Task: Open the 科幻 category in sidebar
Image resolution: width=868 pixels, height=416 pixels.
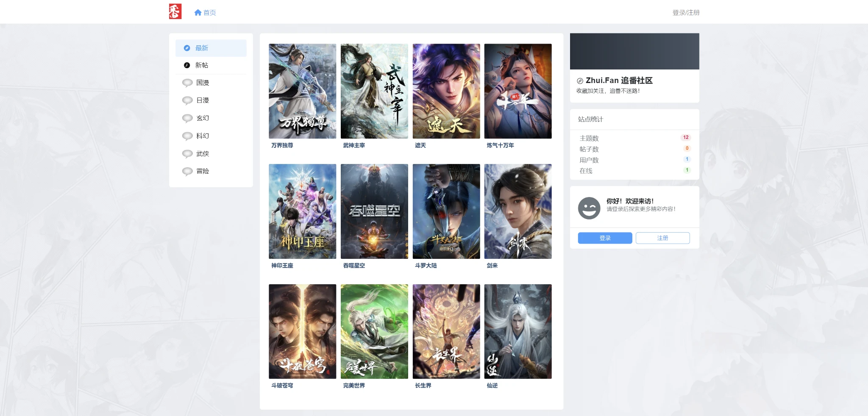Action: [203, 136]
